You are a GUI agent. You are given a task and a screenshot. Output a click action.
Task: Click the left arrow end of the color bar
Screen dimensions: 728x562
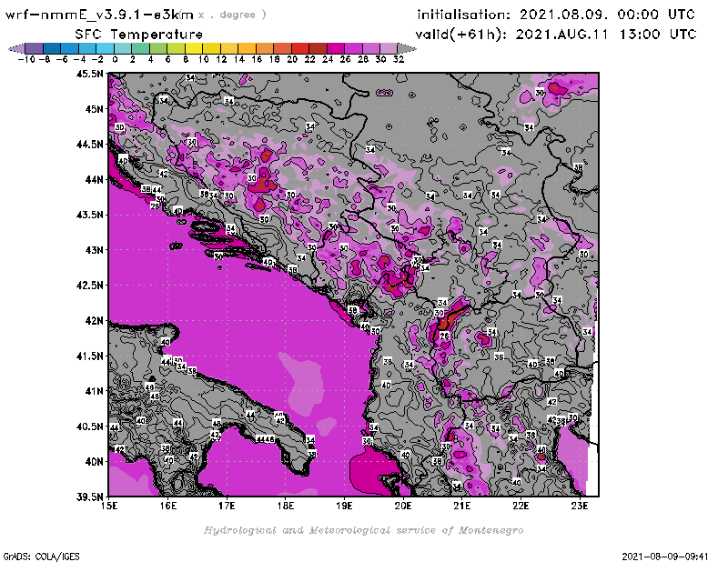point(15,47)
